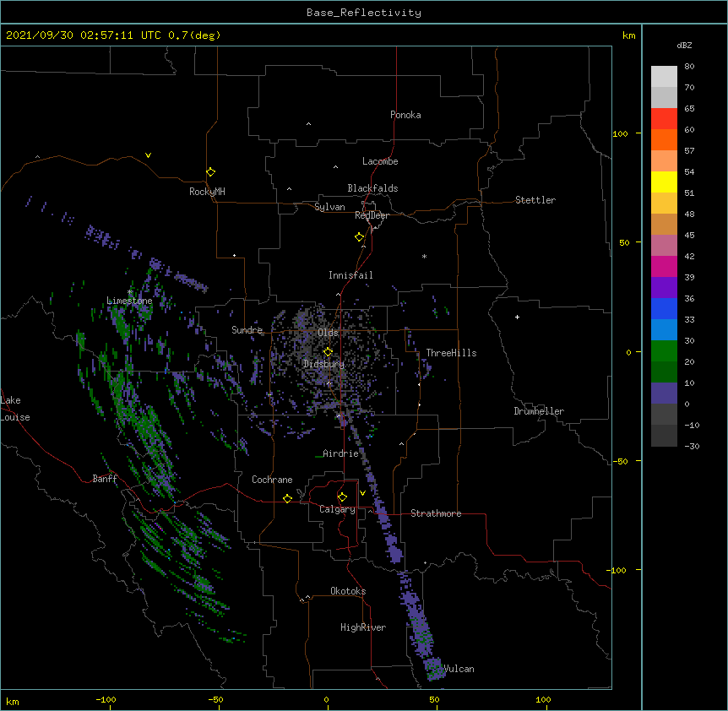Image resolution: width=728 pixels, height=711 pixels.
Task: Select the light gray 70-80 dBZ legend swatch
Action: coord(664,77)
